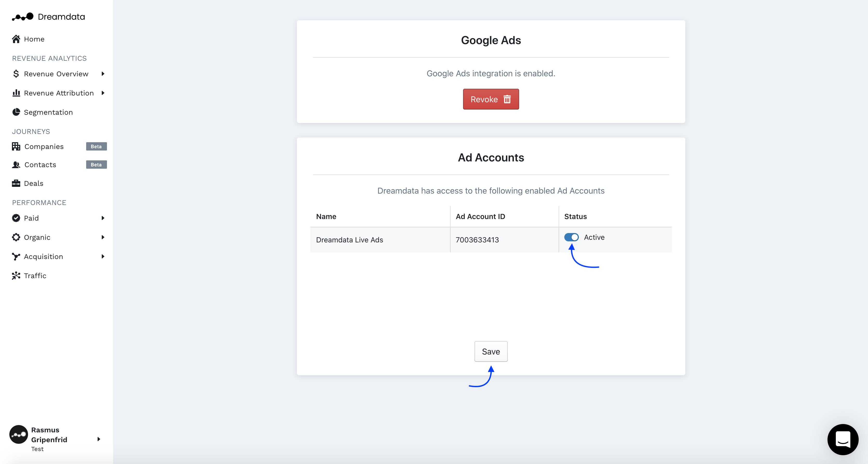Click the Revenue Overview label
The width and height of the screenshot is (868, 464).
56,74
